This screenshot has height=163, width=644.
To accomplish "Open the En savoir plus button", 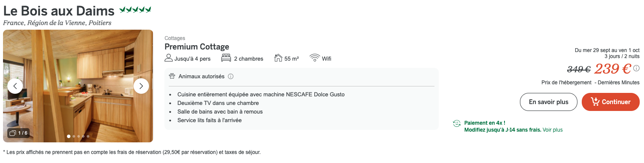I will (548, 102).
